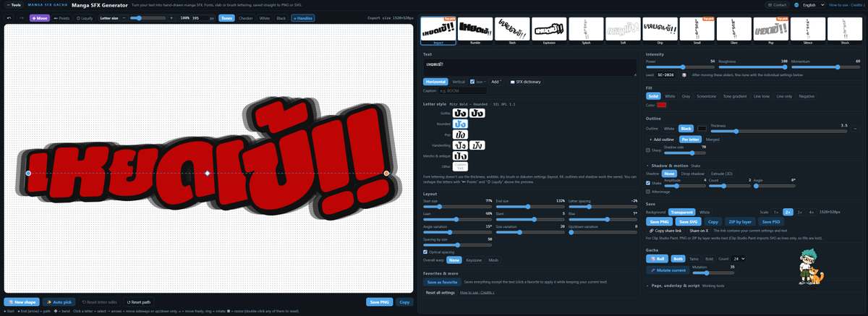The height and width of the screenshot is (316, 868).
Task: Click Add outline button
Action: 662,139
